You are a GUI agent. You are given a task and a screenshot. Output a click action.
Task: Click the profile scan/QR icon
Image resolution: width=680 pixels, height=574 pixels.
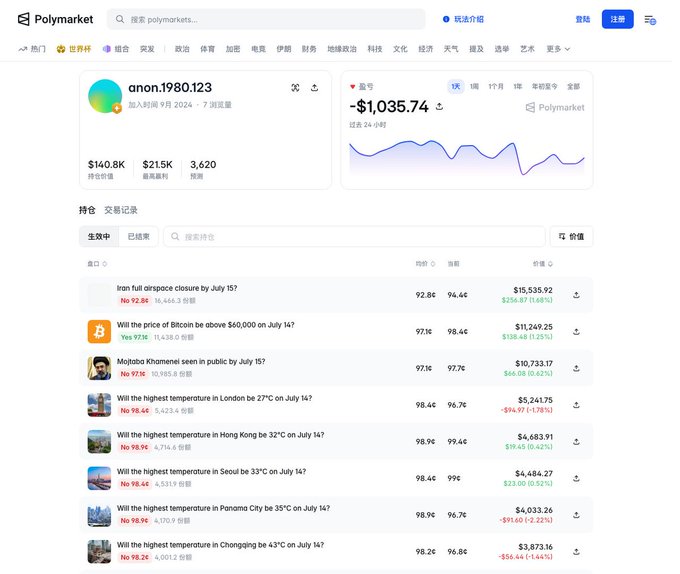coord(295,88)
